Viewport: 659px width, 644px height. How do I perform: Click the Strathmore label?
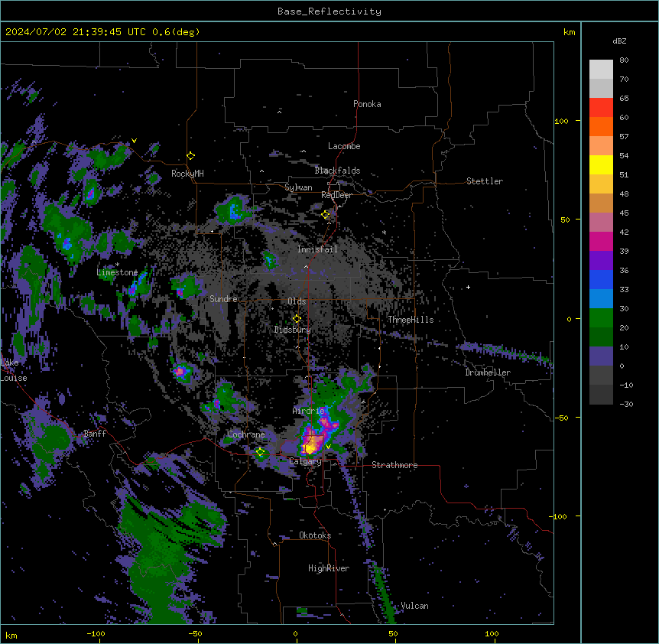point(394,465)
